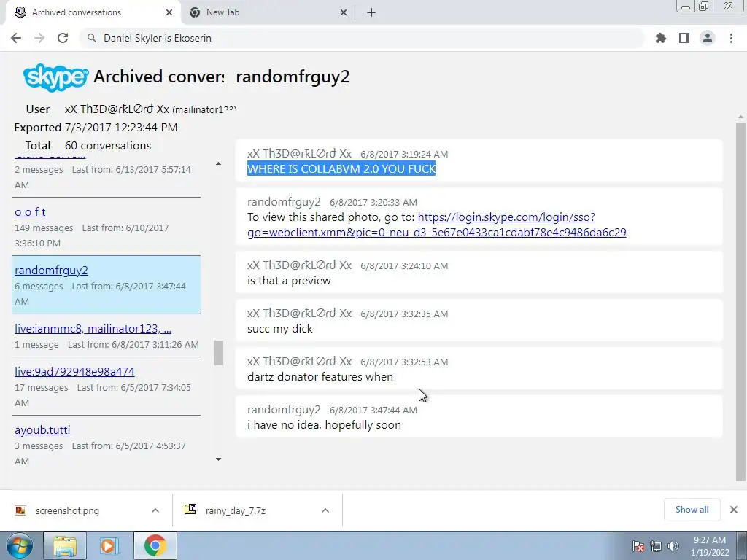Viewport: 747px width, 560px height.
Task: Click the conversation list scrollbar thumb
Action: pos(218,353)
